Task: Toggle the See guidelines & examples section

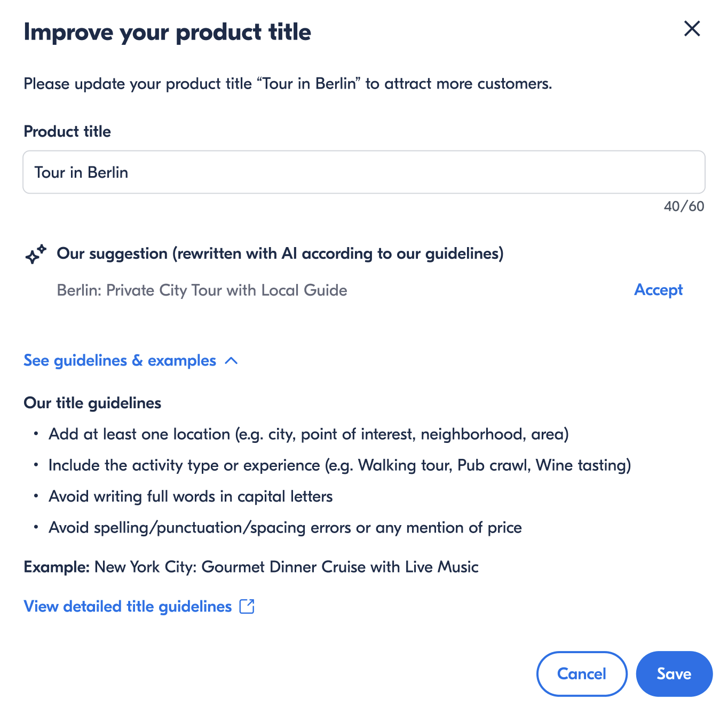Action: [120, 361]
